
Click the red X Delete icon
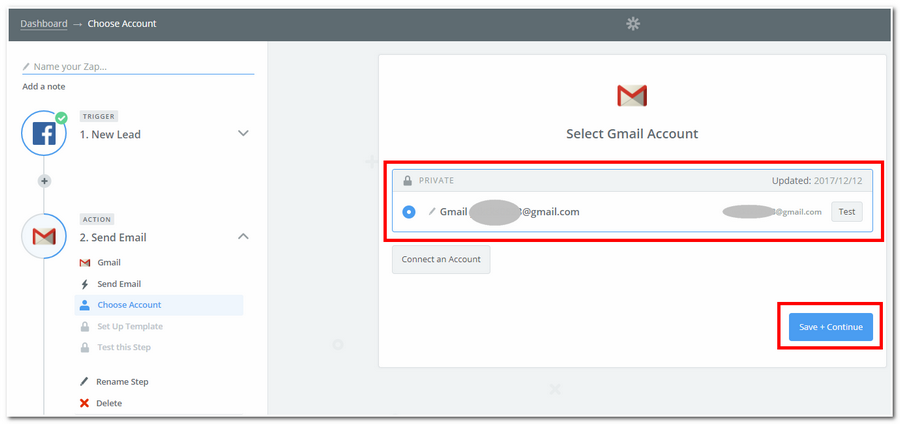[x=84, y=403]
